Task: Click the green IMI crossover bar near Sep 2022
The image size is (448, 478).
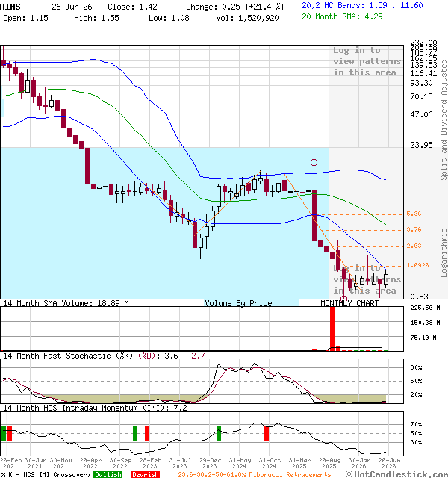Action: (135, 433)
